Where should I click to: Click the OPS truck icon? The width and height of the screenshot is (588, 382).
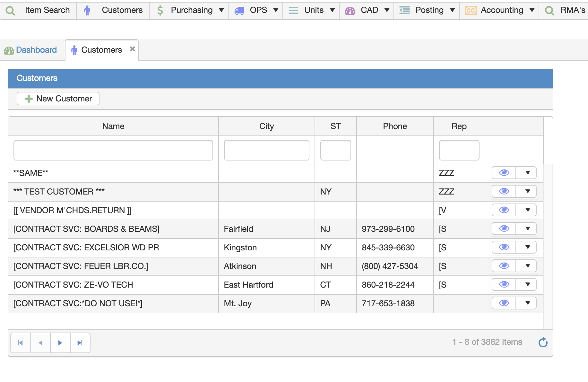(239, 11)
